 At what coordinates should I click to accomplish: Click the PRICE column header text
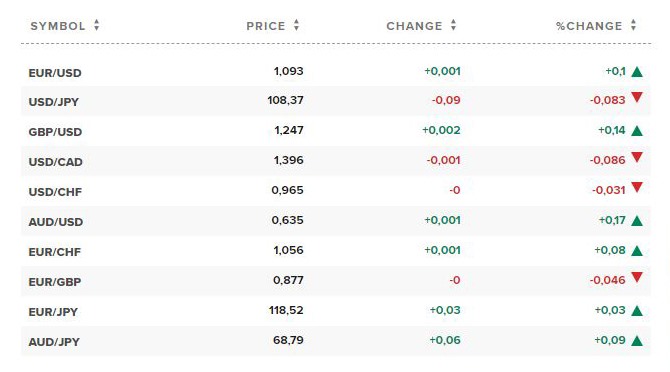tap(266, 26)
